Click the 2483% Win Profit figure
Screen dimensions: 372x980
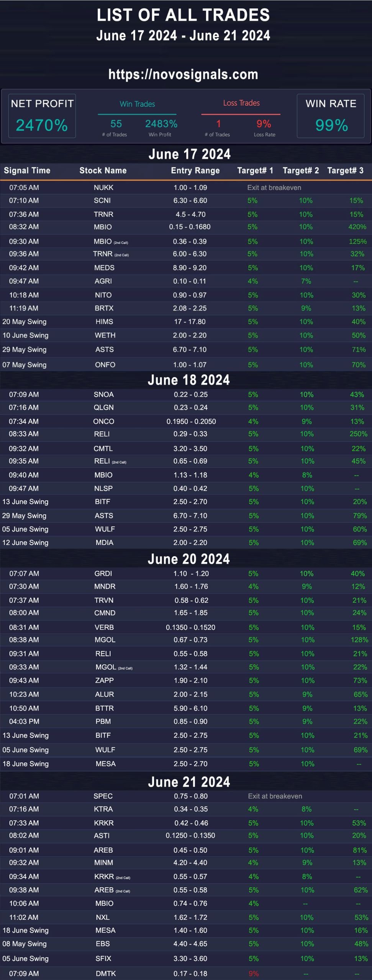pos(161,124)
